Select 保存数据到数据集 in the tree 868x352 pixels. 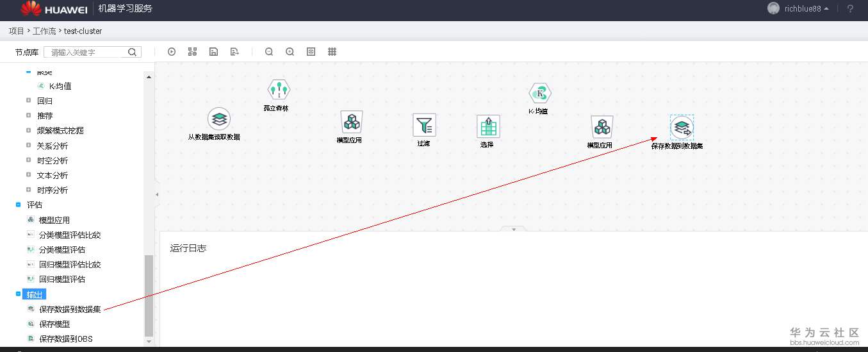70,310
